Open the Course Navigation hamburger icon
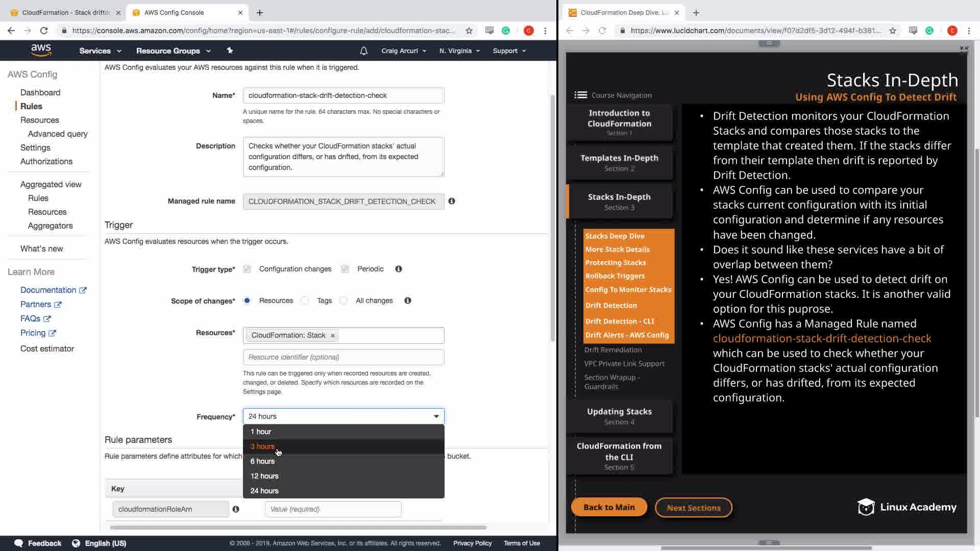Viewport: 980px width, 551px height. pos(580,95)
